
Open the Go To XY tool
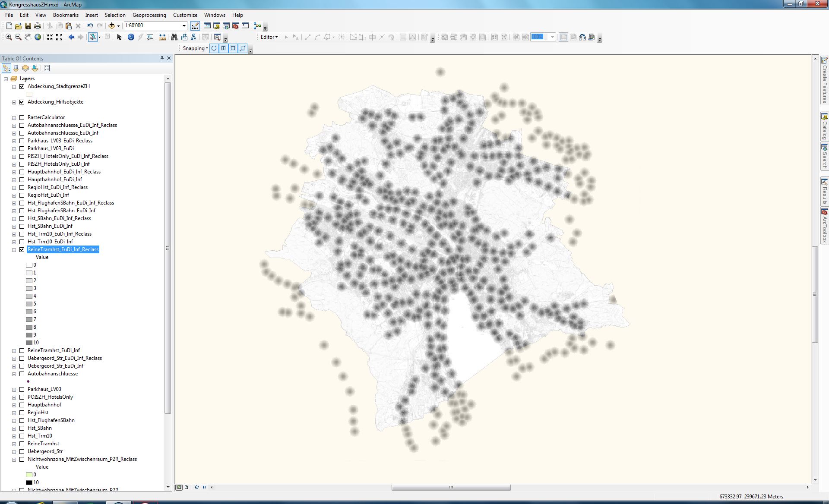click(193, 37)
